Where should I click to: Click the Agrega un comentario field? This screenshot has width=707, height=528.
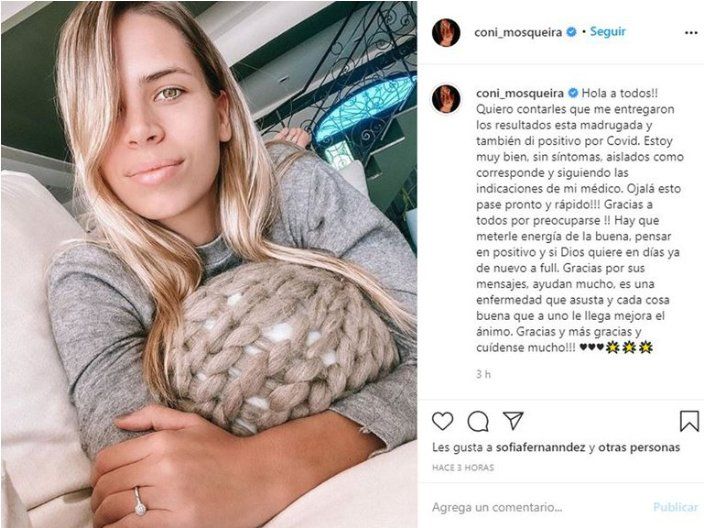pos(539,507)
